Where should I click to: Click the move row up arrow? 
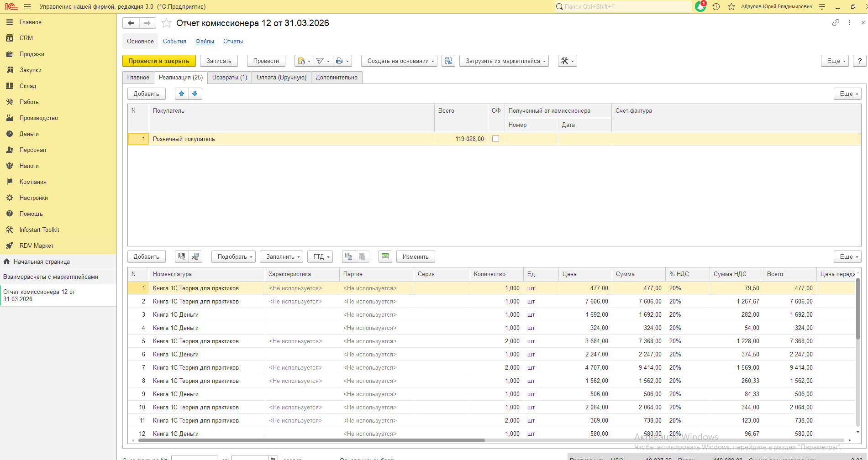click(181, 94)
